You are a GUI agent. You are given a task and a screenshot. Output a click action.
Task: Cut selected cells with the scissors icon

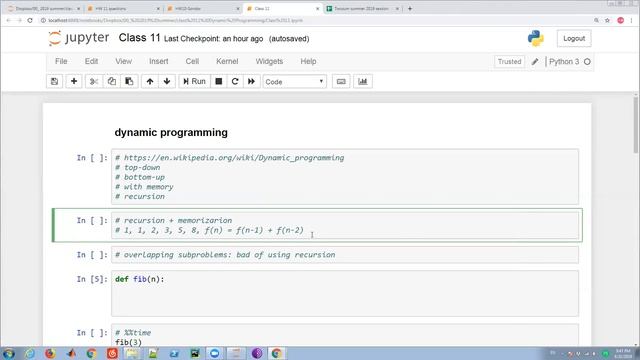click(x=94, y=81)
